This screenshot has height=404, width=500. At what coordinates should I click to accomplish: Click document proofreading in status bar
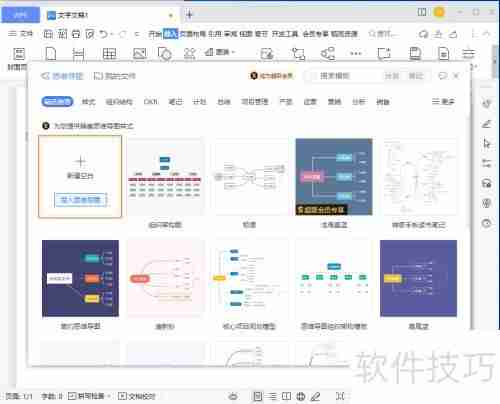(x=137, y=396)
